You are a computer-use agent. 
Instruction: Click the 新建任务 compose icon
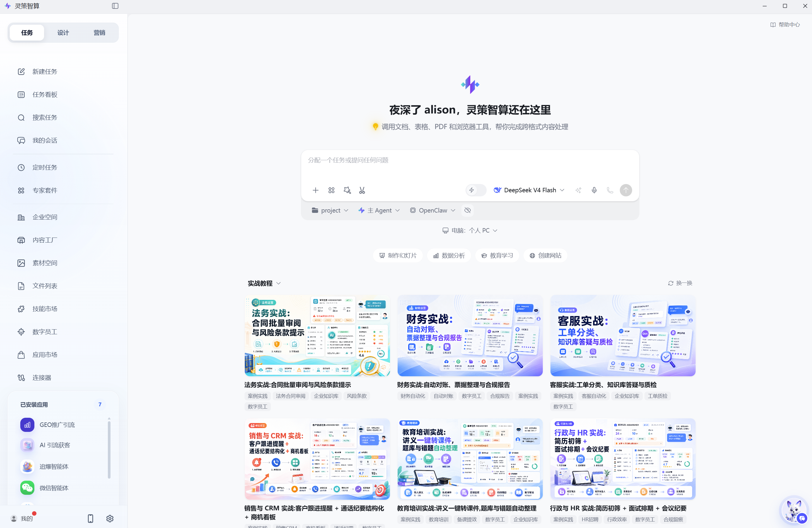coord(21,71)
